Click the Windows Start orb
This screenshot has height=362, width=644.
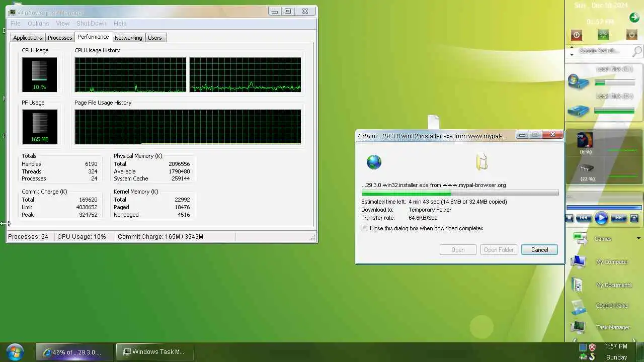(x=15, y=351)
